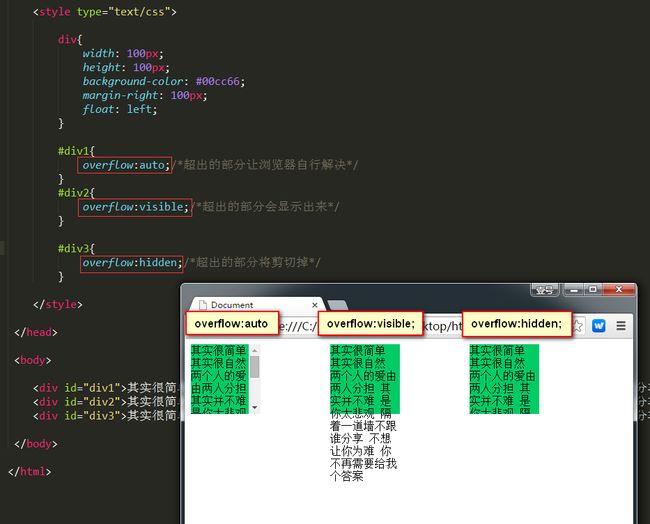
Task: Click the user profile button in Chrome title bar
Action: point(545,290)
